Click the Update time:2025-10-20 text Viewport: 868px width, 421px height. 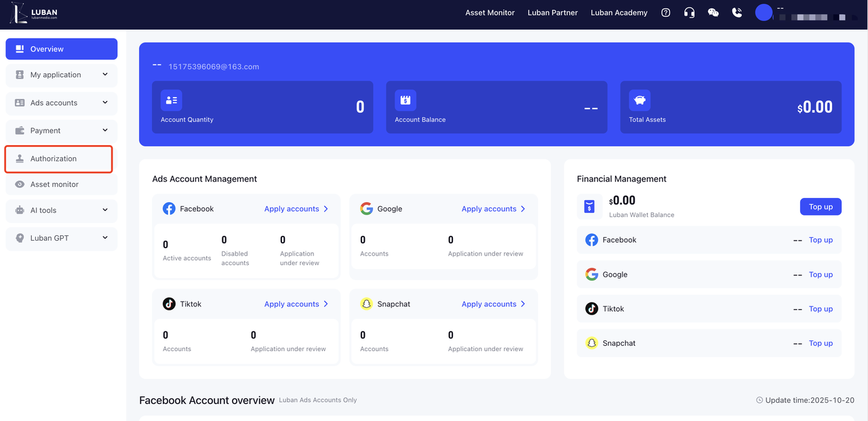(810, 400)
